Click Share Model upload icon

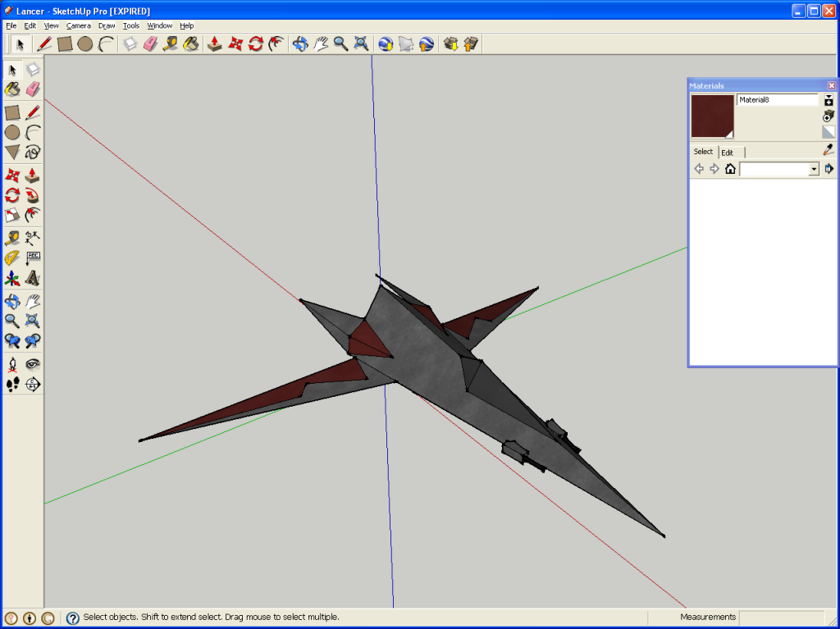(x=471, y=44)
